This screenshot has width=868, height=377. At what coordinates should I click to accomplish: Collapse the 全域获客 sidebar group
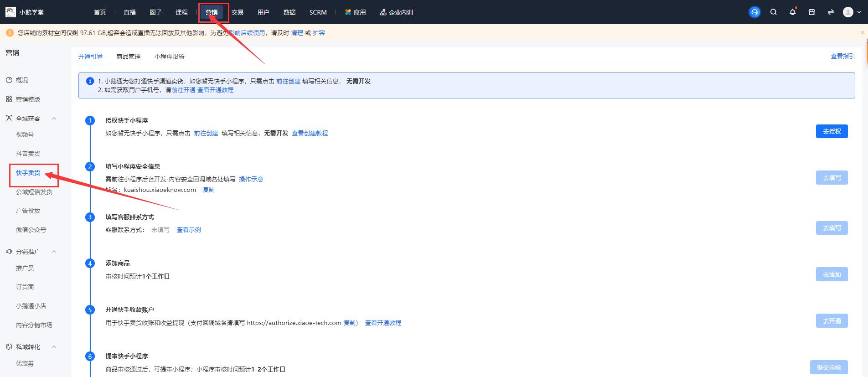(54, 119)
